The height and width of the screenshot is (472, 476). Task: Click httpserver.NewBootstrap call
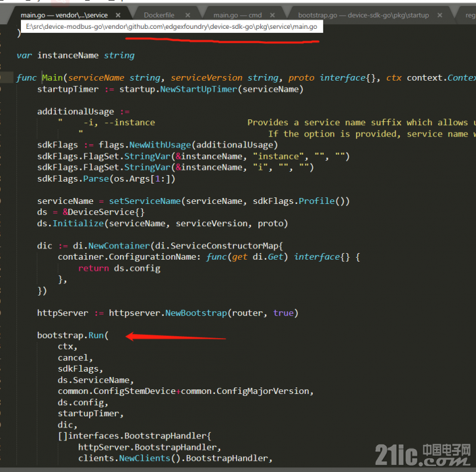pyautogui.click(x=168, y=313)
